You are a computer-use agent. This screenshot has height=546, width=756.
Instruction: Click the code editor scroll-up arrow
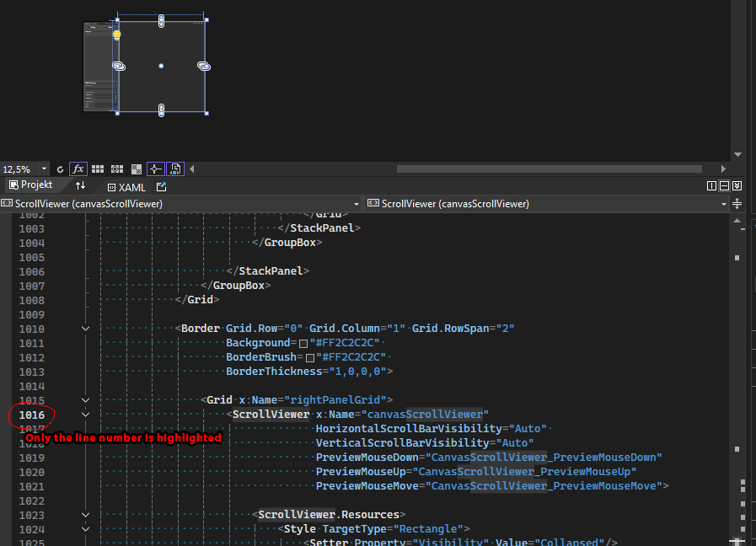click(x=737, y=221)
